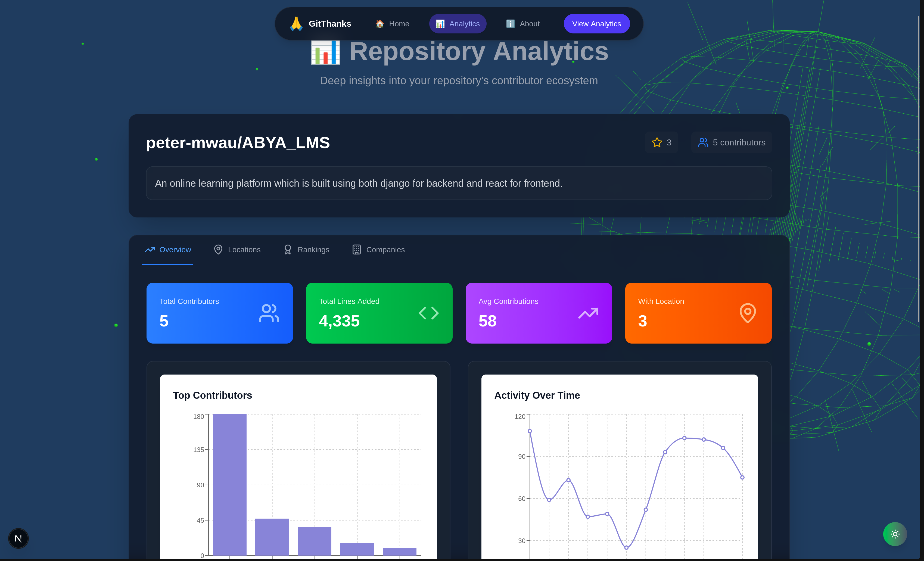Click the page vertical scrollbar
924x561 pixels.
coord(918,169)
